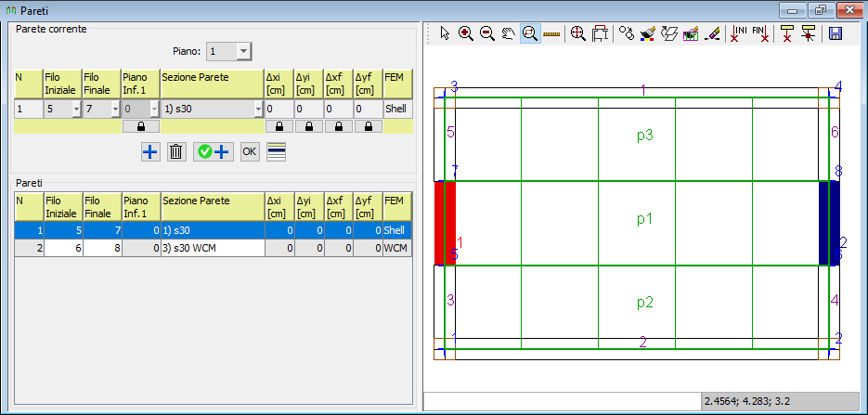This screenshot has height=415, width=868.
Task: Click panel label 'p2' in drawing
Action: (x=645, y=302)
